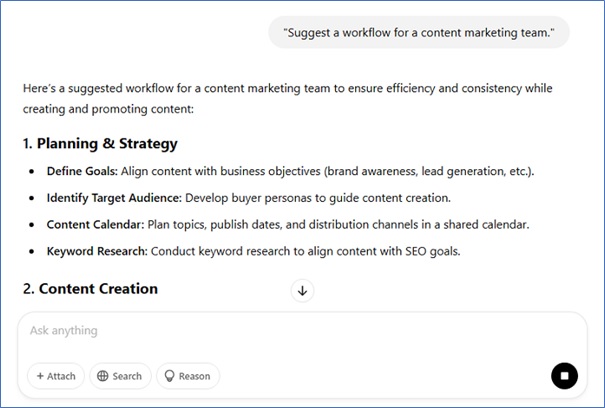Screen dimensions: 605x408
Task: Click the intro paragraph about suggested workflow
Action: pyautogui.click(x=287, y=97)
